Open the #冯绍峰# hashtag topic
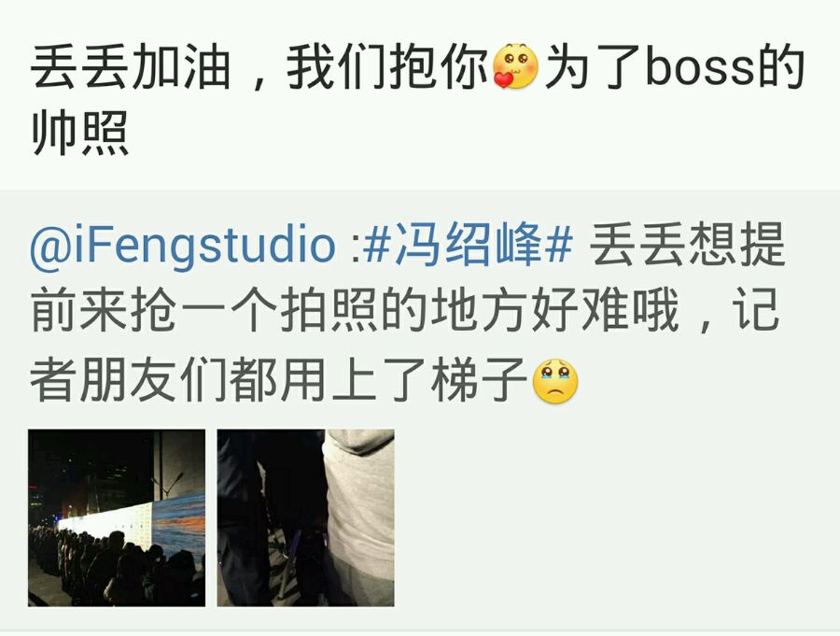The height and width of the screenshot is (636, 840). tap(468, 244)
